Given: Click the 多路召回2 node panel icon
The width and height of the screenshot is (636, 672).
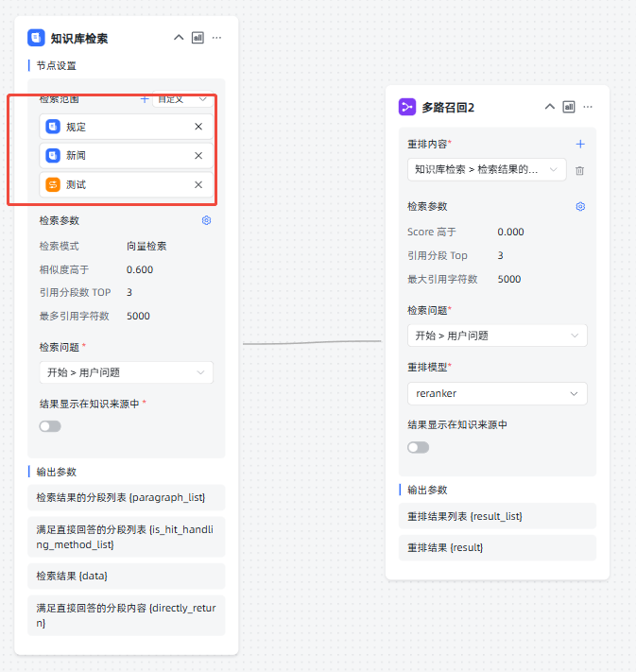Looking at the screenshot, I should click(x=569, y=107).
